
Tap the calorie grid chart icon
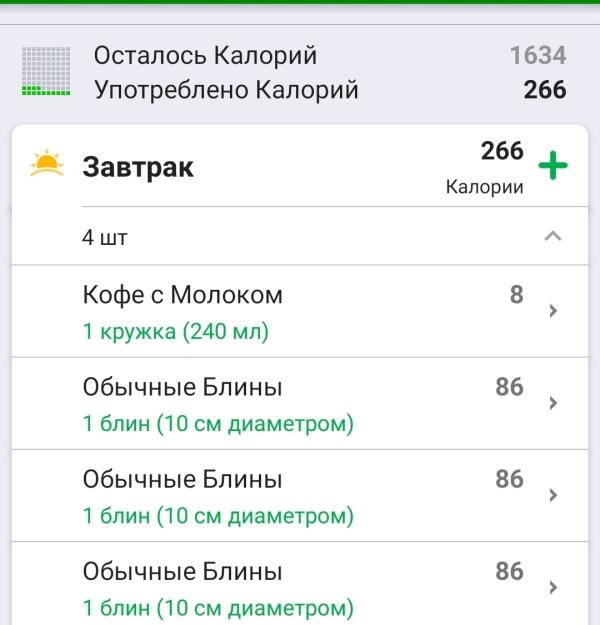pyautogui.click(x=46, y=71)
